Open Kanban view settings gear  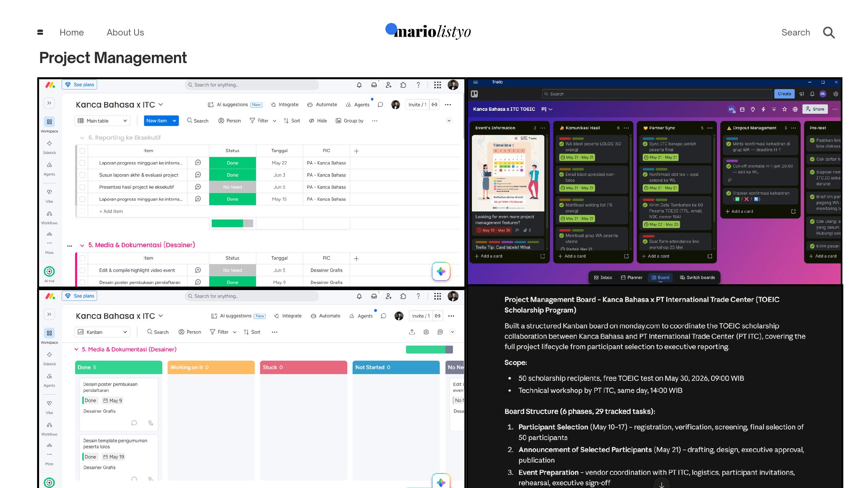426,332
